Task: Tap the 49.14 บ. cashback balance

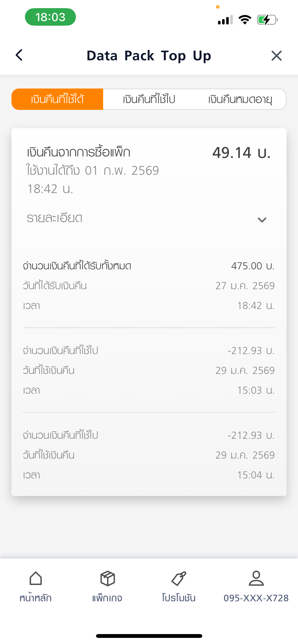Action: click(241, 153)
